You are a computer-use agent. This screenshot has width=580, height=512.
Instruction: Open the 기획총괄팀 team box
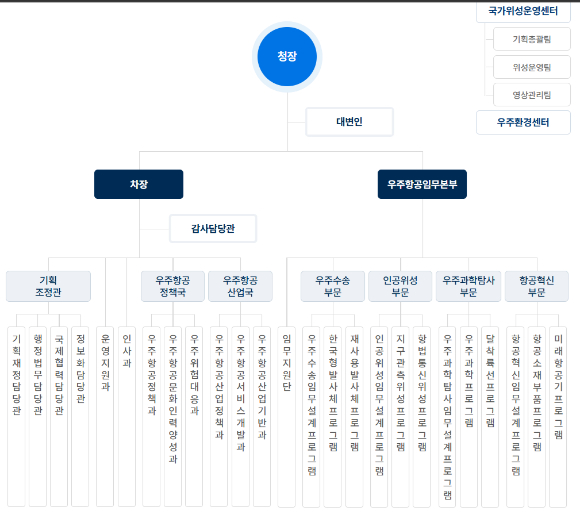coord(532,39)
